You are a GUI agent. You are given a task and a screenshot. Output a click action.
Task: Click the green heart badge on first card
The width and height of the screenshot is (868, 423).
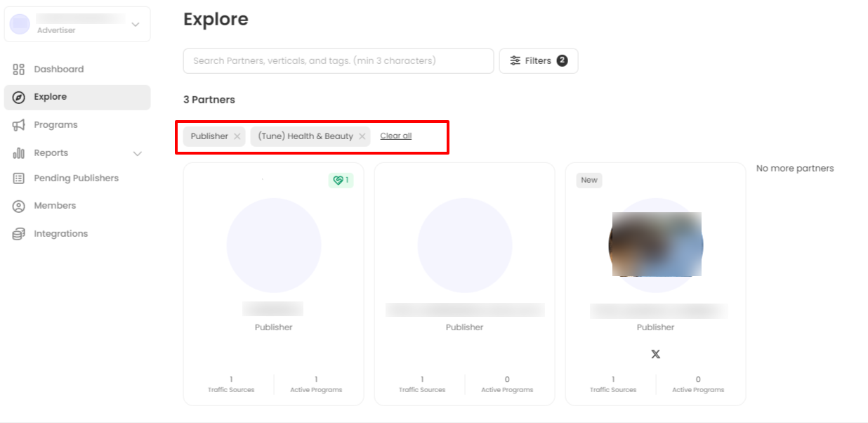point(341,181)
